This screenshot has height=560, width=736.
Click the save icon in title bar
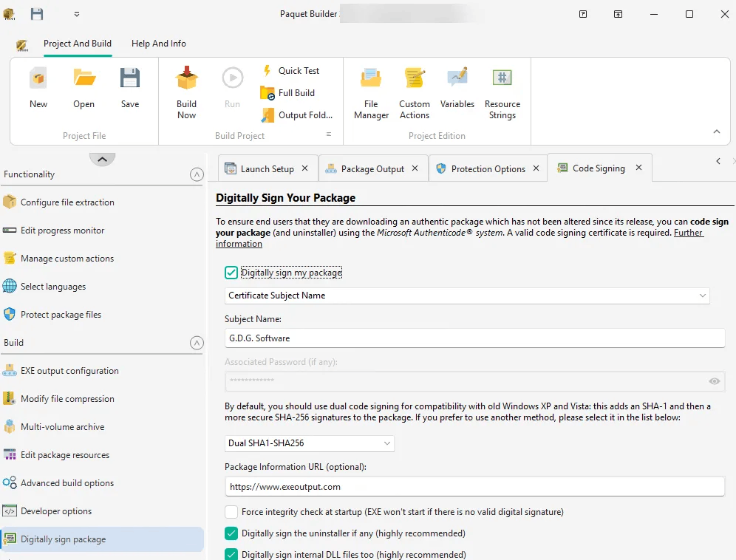coord(37,14)
